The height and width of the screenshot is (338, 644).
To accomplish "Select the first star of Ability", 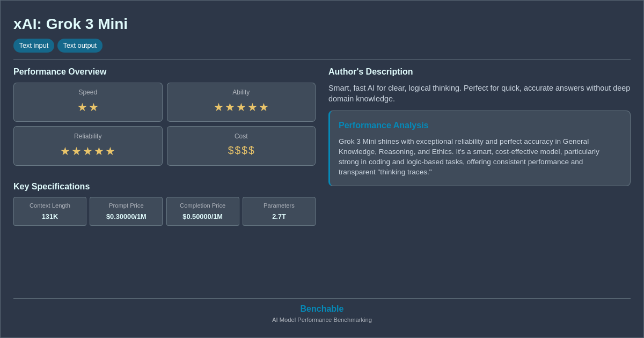I will point(218,107).
